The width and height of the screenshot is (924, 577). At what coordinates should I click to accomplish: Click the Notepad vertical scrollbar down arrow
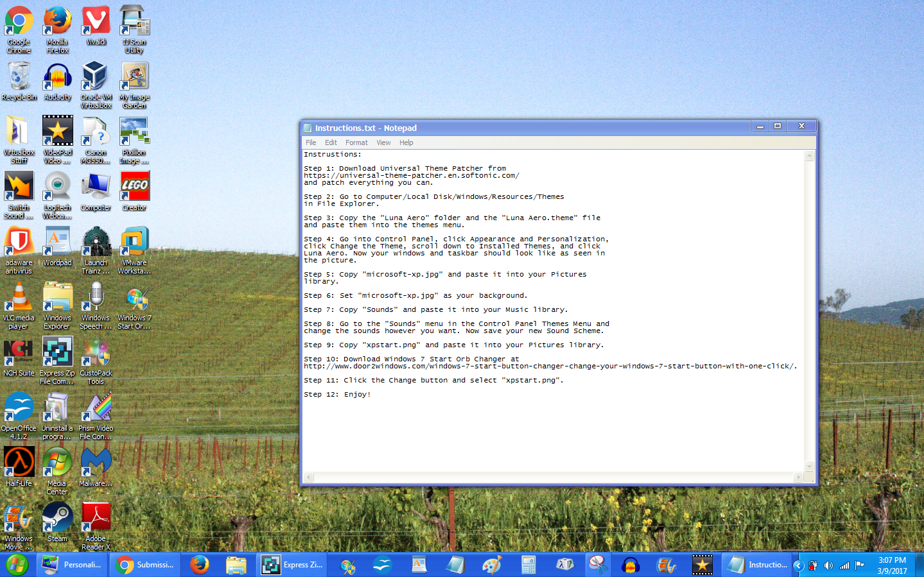coord(809,467)
